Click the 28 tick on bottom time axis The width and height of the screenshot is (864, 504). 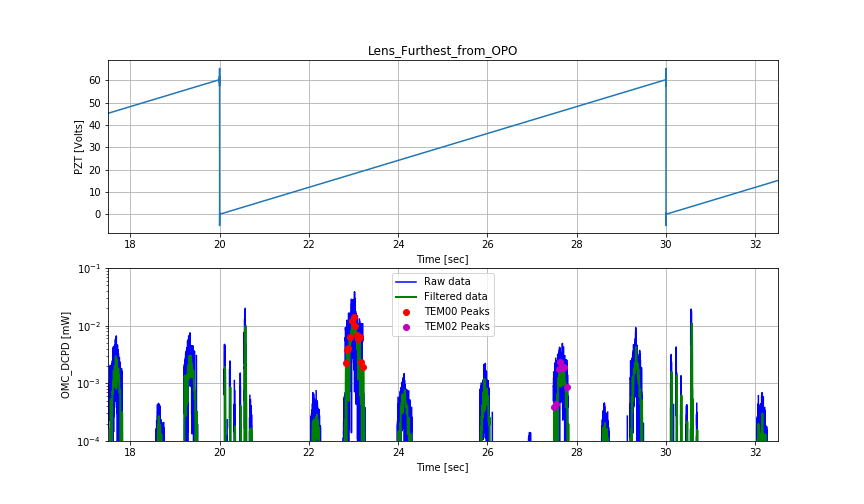pyautogui.click(x=577, y=452)
